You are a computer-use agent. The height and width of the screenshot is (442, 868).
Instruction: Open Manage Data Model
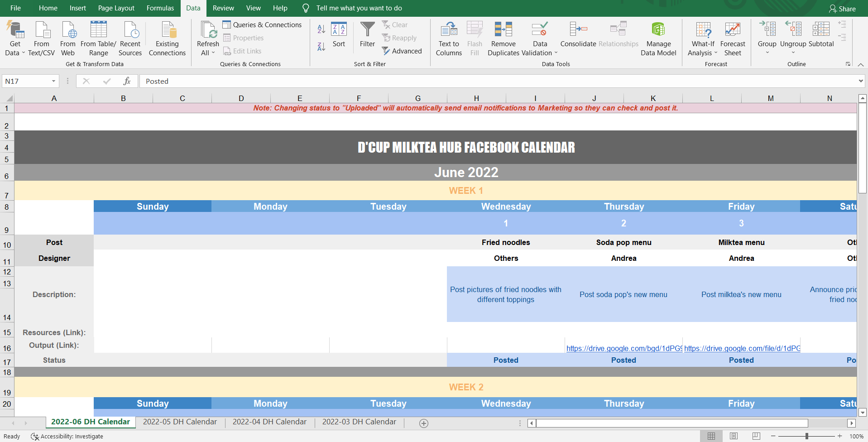coord(658,38)
